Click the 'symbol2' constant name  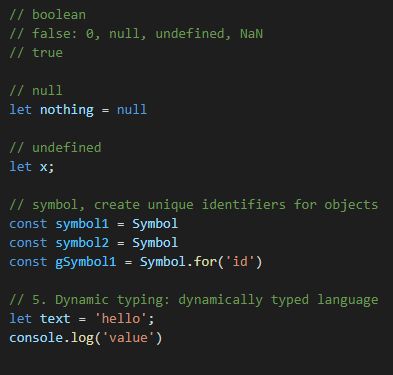click(x=82, y=243)
